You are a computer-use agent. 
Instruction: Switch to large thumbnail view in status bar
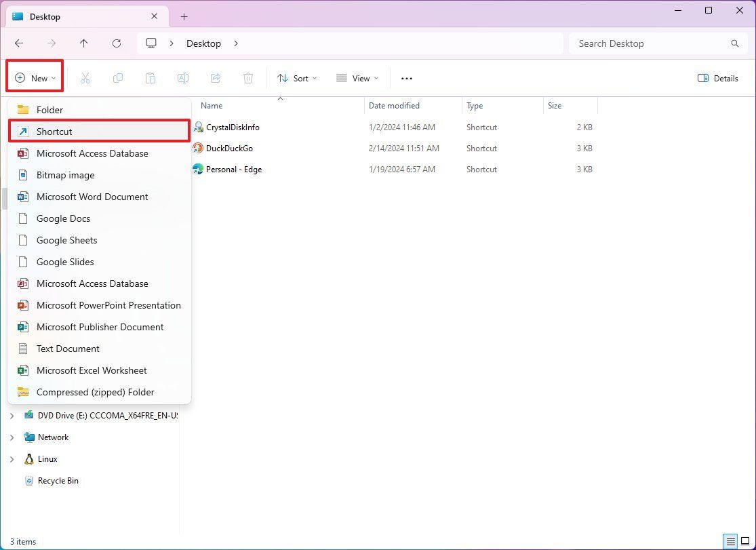744,541
